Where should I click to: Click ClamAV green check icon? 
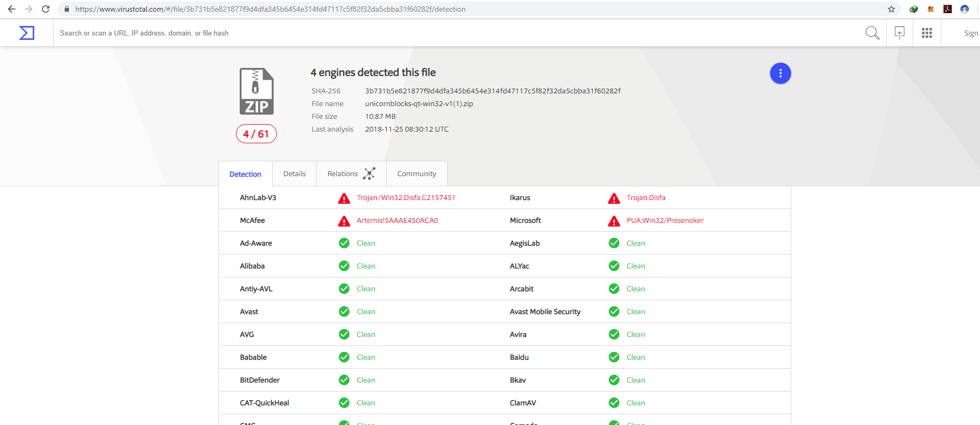point(614,403)
